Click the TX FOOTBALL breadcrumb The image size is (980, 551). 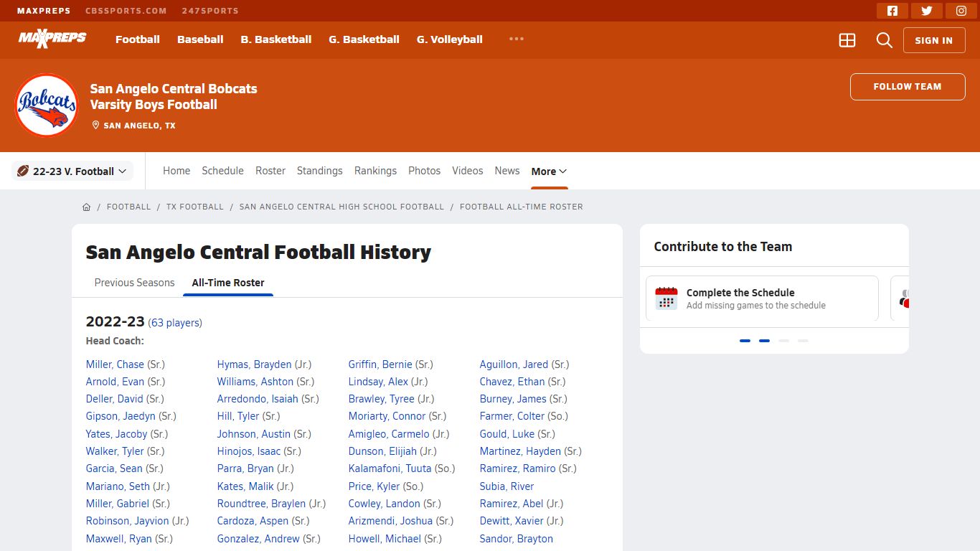click(x=195, y=207)
